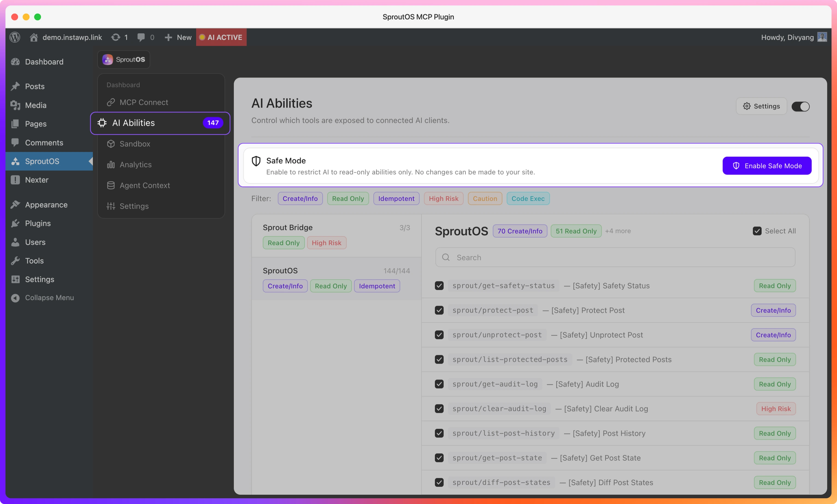Click the Agent Context database icon
This screenshot has height=504, width=837.
click(111, 185)
